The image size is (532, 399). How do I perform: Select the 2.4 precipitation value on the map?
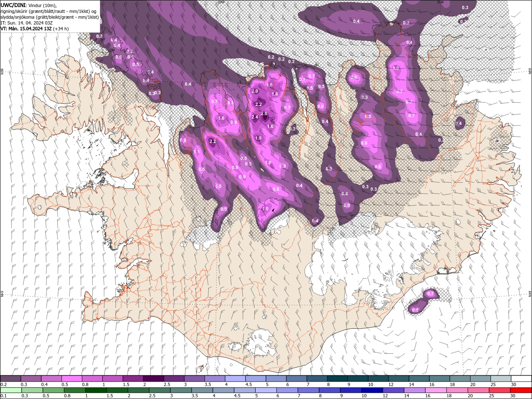255,117
